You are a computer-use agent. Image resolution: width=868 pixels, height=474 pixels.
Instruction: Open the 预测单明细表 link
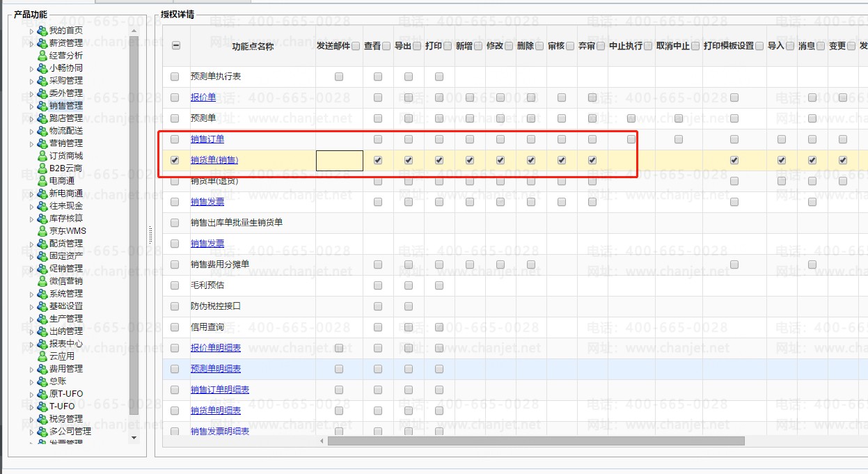tap(216, 369)
